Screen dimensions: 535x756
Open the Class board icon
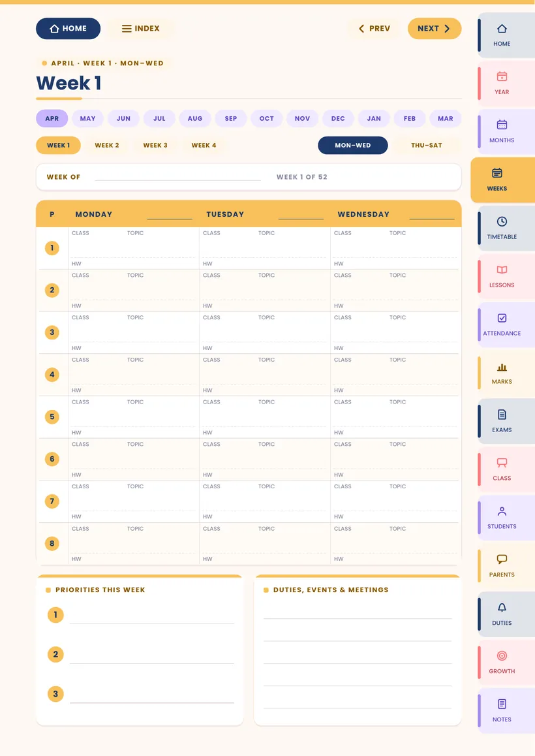pyautogui.click(x=502, y=463)
